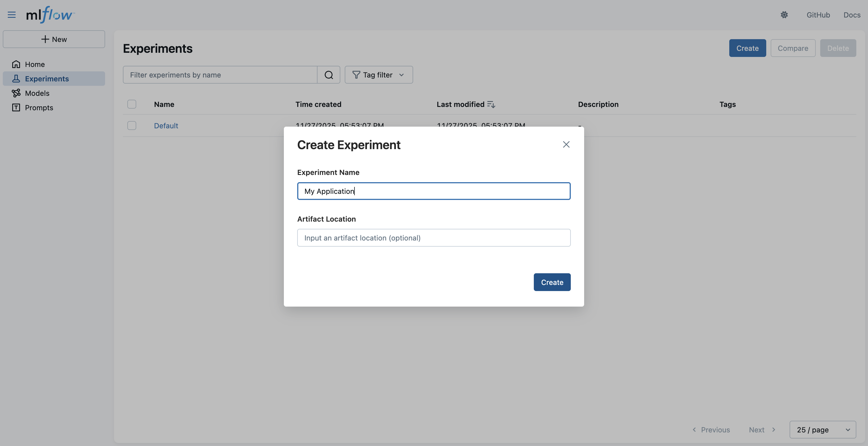Image resolution: width=868 pixels, height=446 pixels.
Task: Click the Artifact Location input field
Action: tap(433, 238)
